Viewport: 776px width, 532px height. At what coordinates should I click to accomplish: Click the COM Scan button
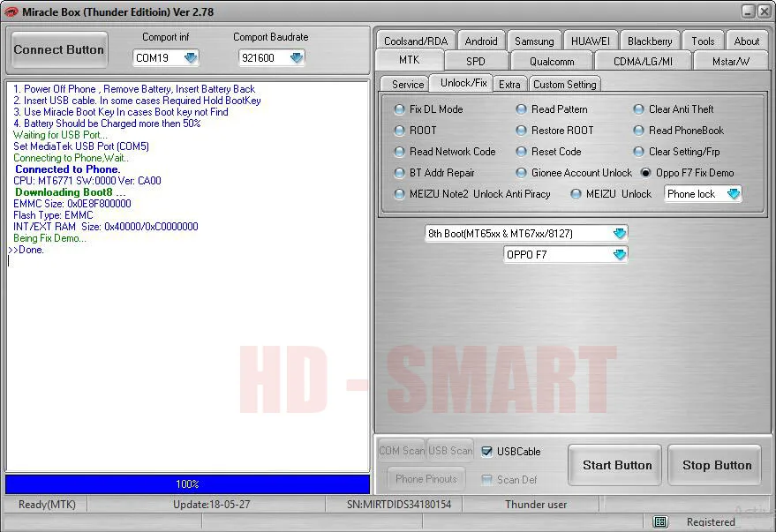coord(402,451)
